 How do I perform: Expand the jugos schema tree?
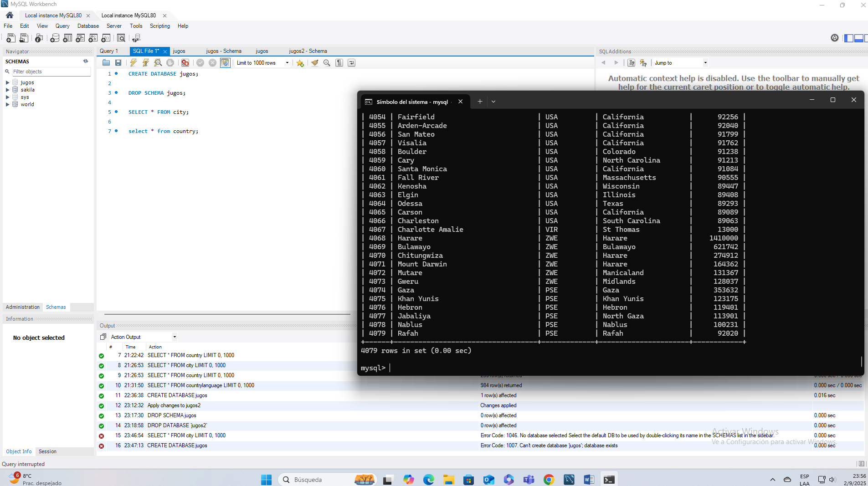point(7,82)
